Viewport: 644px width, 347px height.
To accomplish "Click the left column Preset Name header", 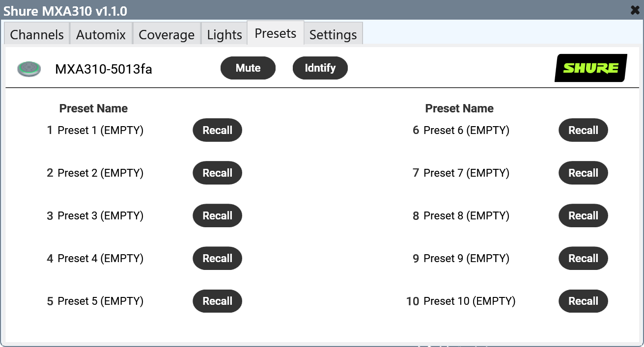I will pos(93,108).
